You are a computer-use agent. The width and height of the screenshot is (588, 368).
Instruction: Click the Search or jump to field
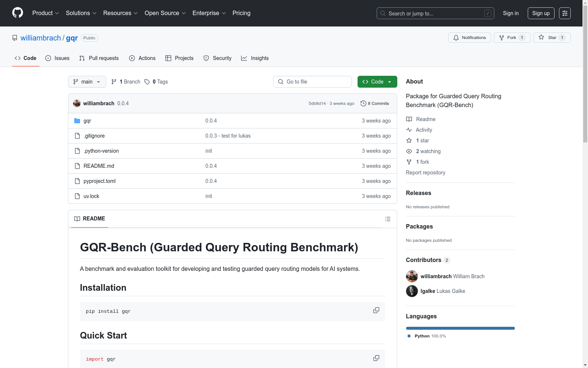(435, 13)
